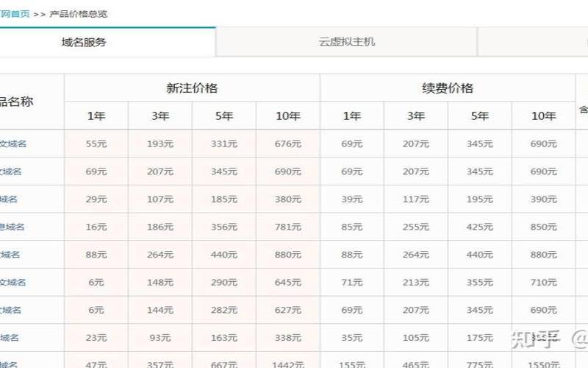Click the 213元 renewal price
The width and height of the screenshot is (588, 368).
[415, 283]
